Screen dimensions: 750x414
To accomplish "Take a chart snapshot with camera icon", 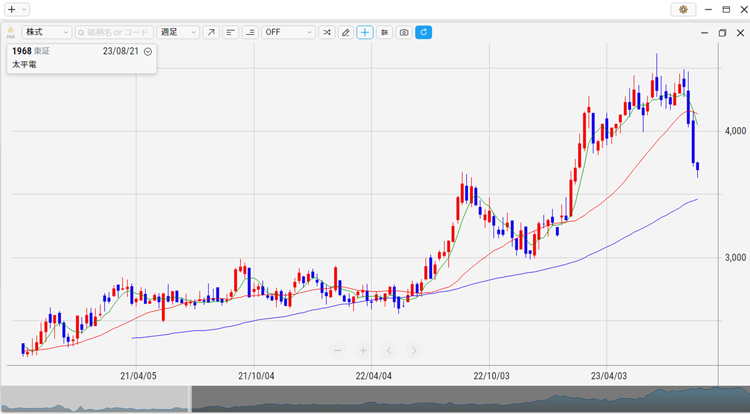I will [x=404, y=32].
